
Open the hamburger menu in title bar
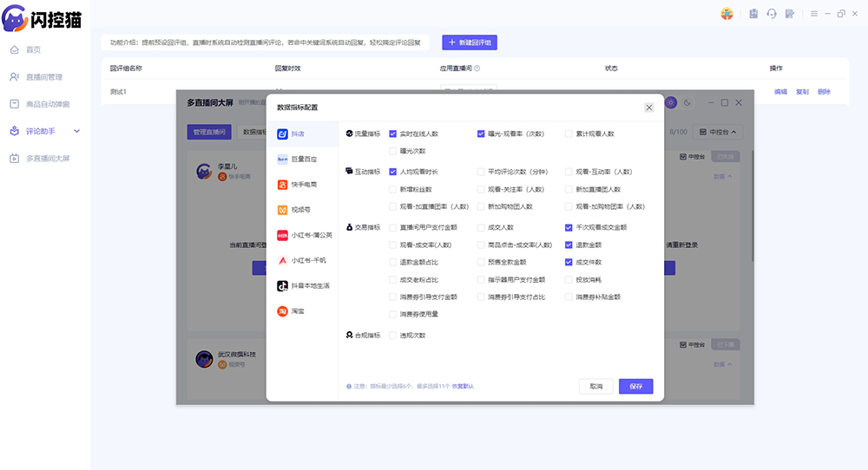coord(814,14)
